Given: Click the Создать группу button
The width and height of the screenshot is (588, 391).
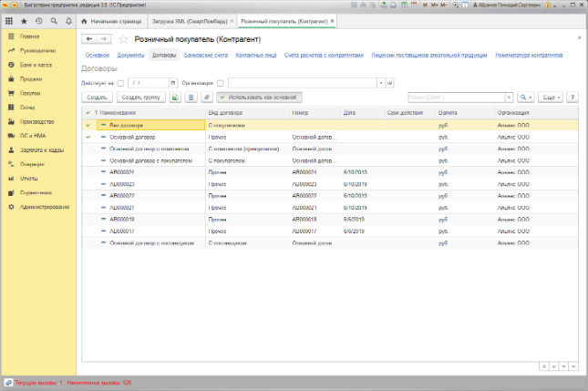Looking at the screenshot, I should coord(141,98).
